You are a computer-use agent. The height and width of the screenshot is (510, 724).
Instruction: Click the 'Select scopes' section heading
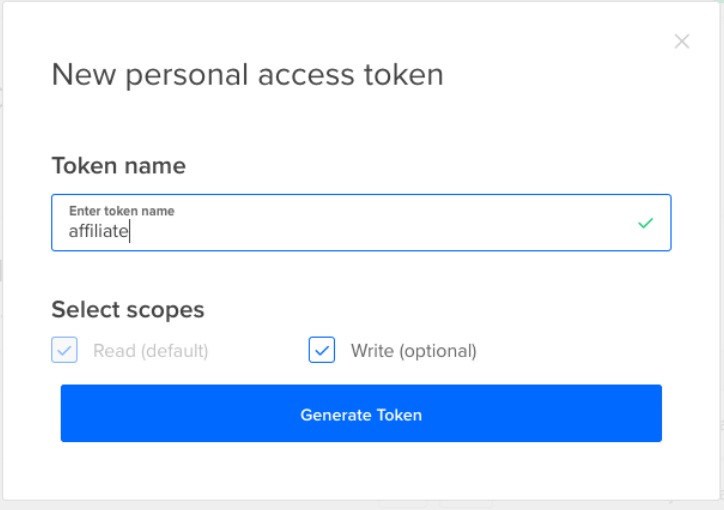coord(127,310)
